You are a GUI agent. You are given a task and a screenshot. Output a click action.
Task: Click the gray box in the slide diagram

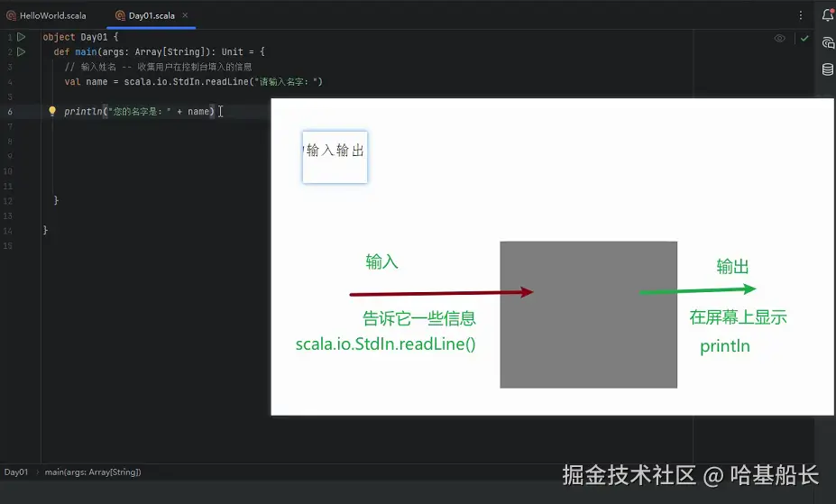[589, 315]
